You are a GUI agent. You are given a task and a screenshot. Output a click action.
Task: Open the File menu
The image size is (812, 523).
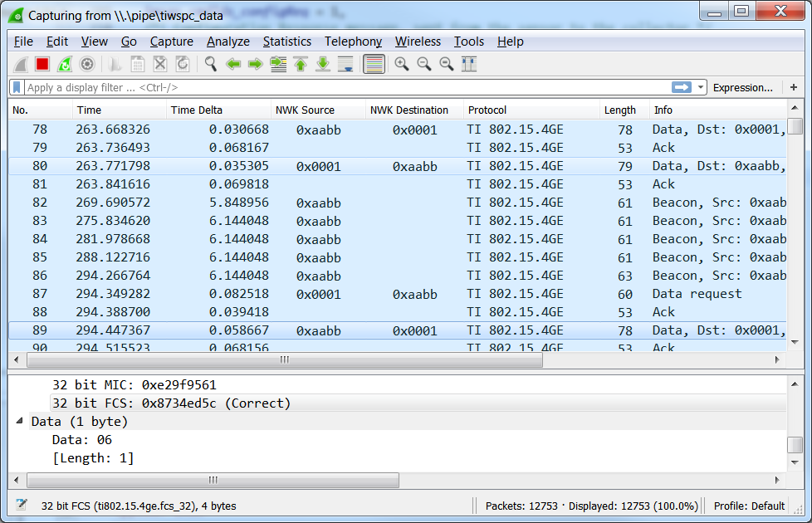click(23, 42)
